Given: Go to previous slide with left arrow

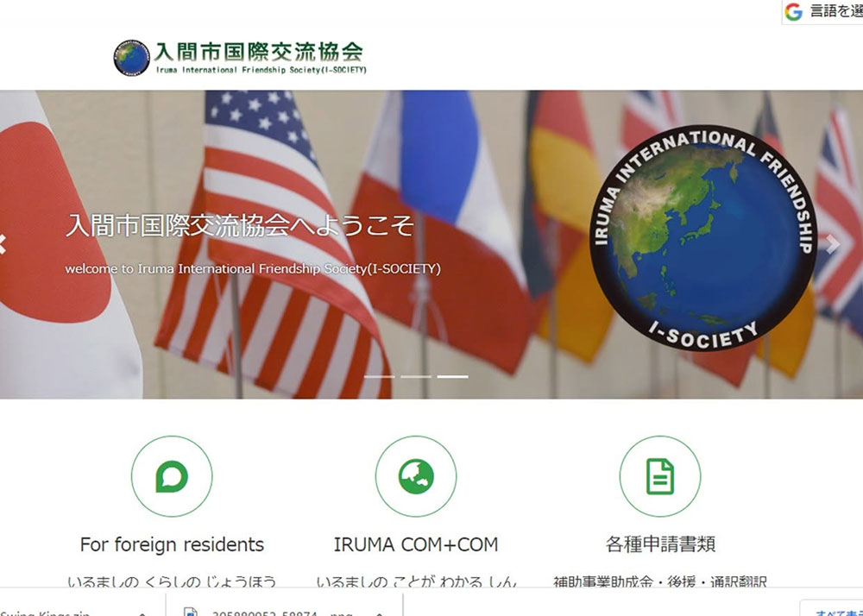Looking at the screenshot, I should 3,244.
